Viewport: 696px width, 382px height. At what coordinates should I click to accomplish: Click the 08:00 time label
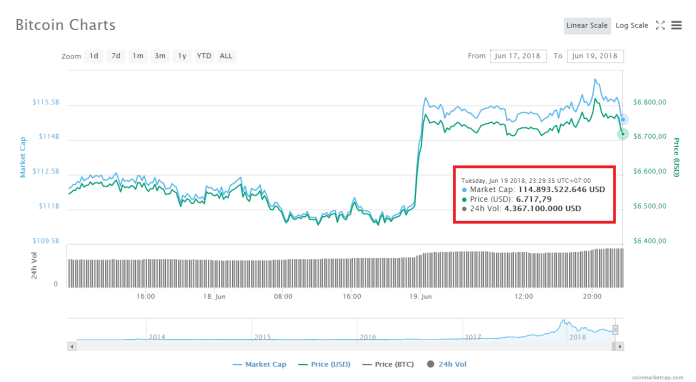click(283, 296)
